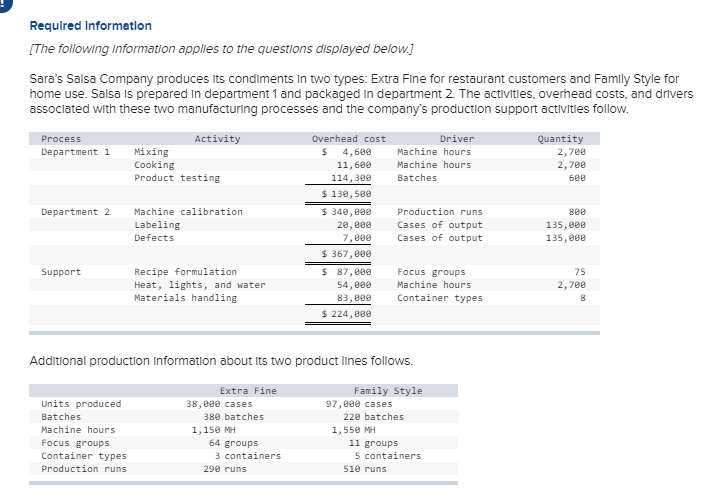Click the '64 groups' value
Viewport: 708px width, 503px height.
tap(233, 443)
